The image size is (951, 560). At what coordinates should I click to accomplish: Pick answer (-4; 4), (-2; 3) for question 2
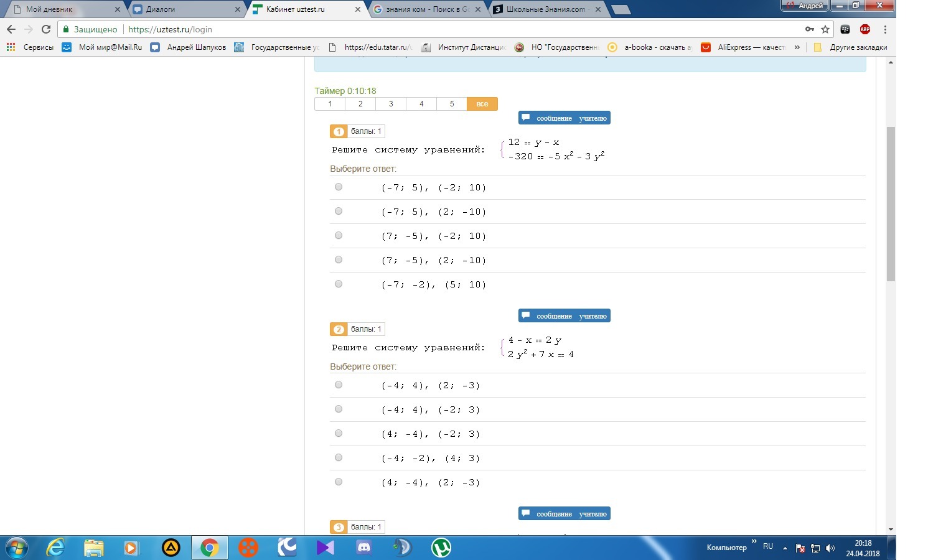339,409
